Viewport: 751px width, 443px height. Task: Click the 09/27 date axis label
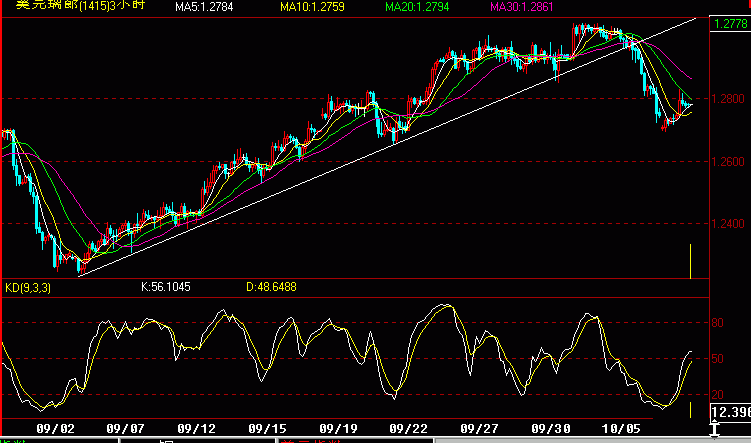[479, 429]
